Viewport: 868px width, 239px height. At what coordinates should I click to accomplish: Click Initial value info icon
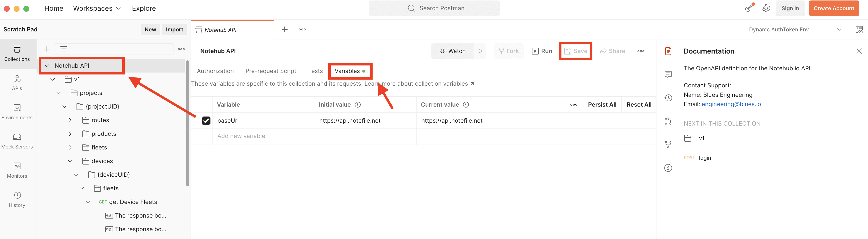[x=357, y=105]
